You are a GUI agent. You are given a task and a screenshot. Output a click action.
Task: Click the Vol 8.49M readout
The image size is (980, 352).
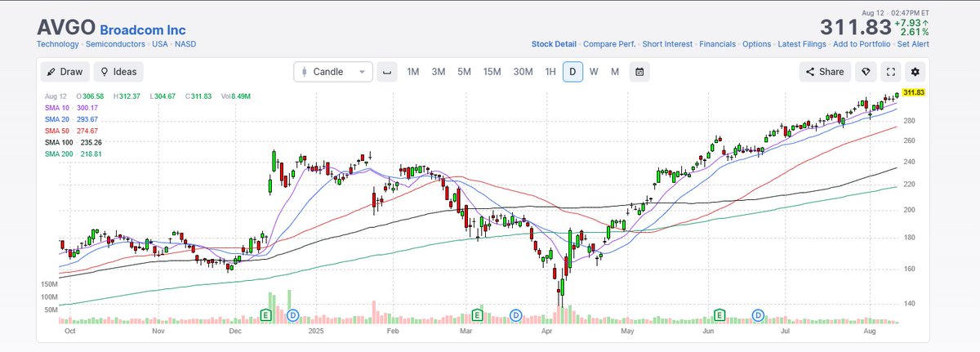point(238,96)
